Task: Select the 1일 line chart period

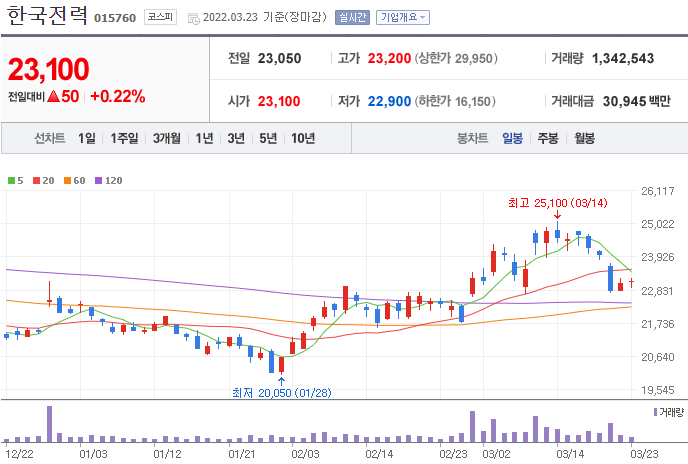Action: (86, 138)
